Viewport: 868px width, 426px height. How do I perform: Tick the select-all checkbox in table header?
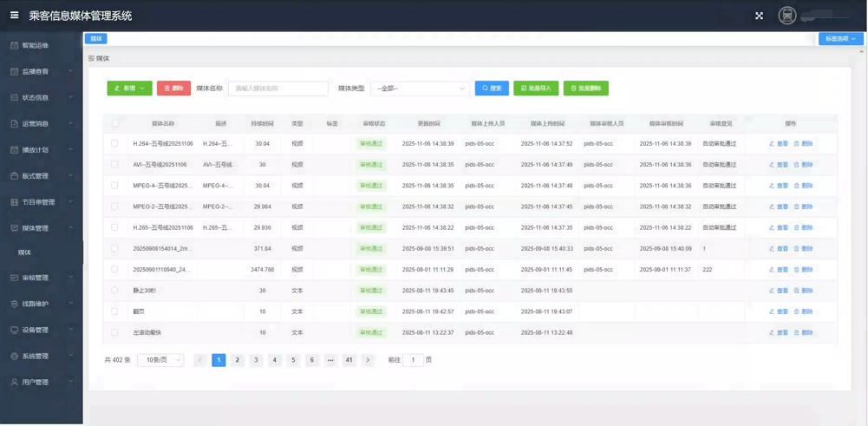pyautogui.click(x=114, y=123)
